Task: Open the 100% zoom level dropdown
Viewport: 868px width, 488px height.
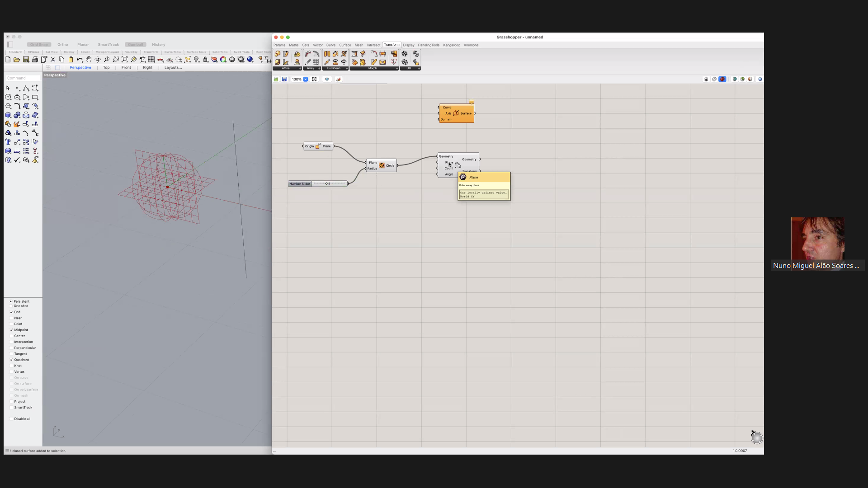Action: click(306, 79)
